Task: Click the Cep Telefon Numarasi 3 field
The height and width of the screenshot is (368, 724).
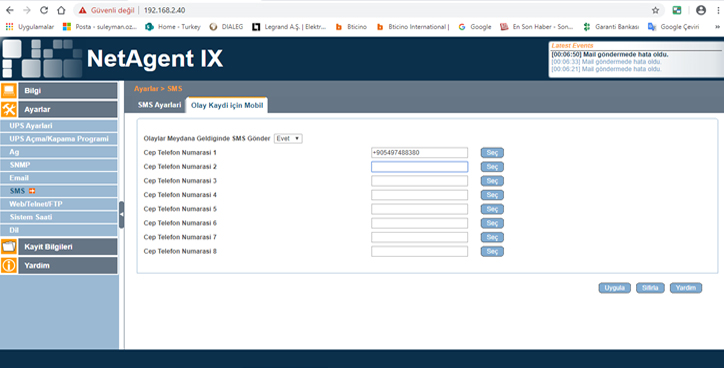Action: click(419, 181)
